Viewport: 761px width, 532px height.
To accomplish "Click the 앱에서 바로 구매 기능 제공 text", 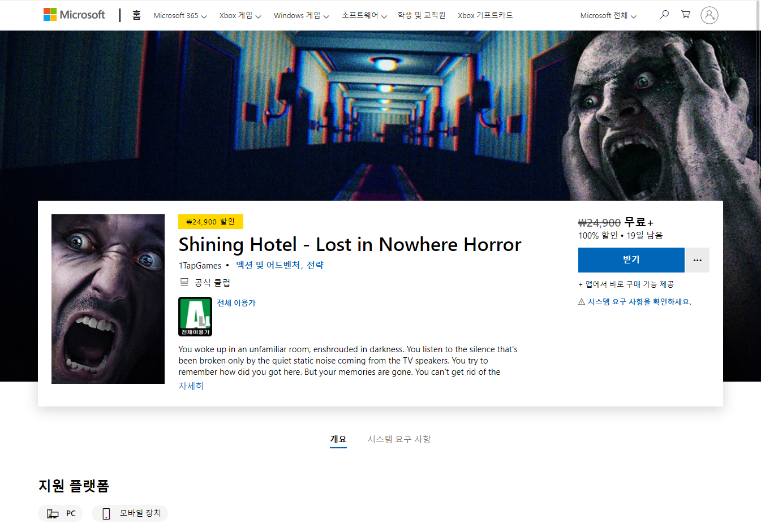I will [x=626, y=284].
